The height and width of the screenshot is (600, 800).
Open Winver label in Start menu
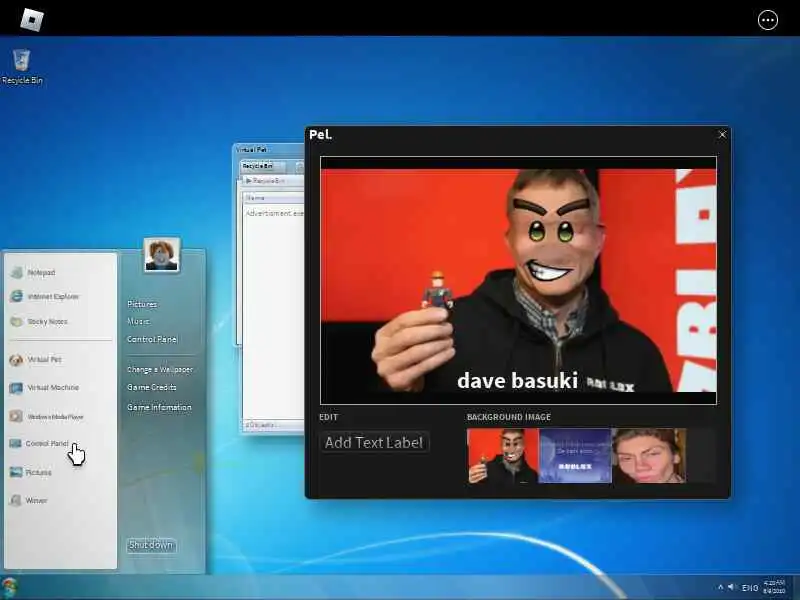[36, 501]
